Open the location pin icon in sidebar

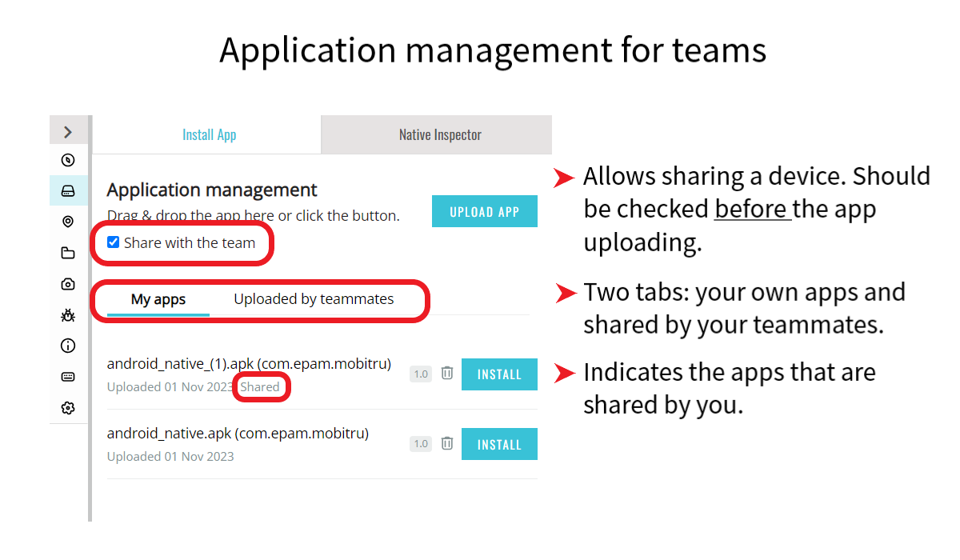[x=68, y=222]
